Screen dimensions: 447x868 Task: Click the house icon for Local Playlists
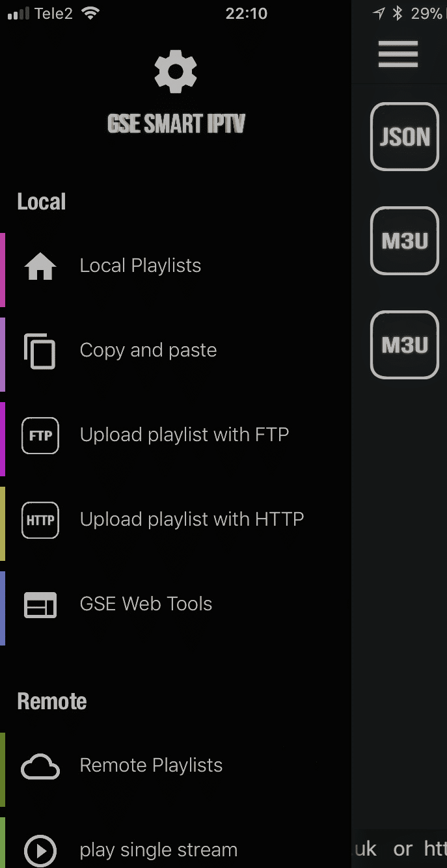(x=40, y=266)
